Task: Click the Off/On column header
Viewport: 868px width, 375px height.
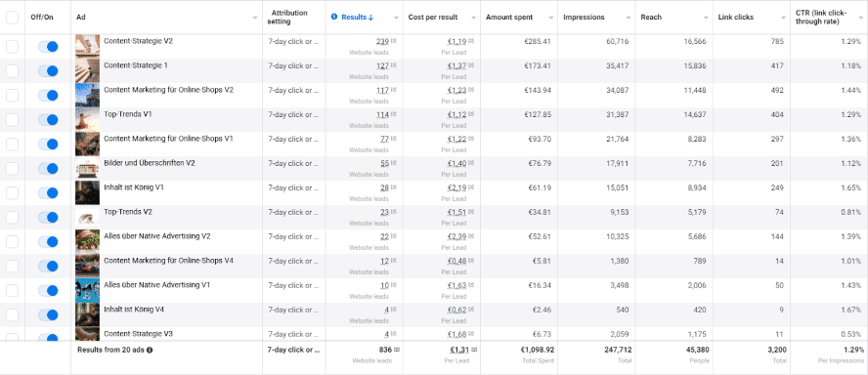Action: click(42, 18)
